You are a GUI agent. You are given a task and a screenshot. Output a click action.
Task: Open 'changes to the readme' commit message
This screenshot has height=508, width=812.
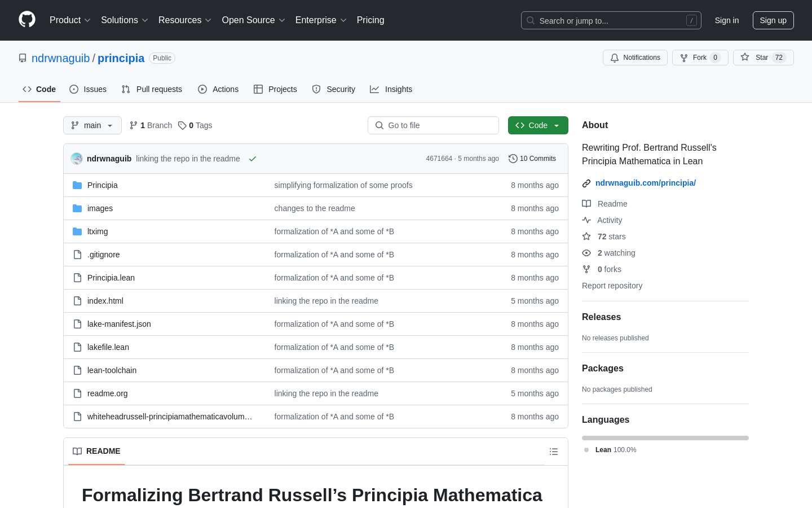click(315, 208)
